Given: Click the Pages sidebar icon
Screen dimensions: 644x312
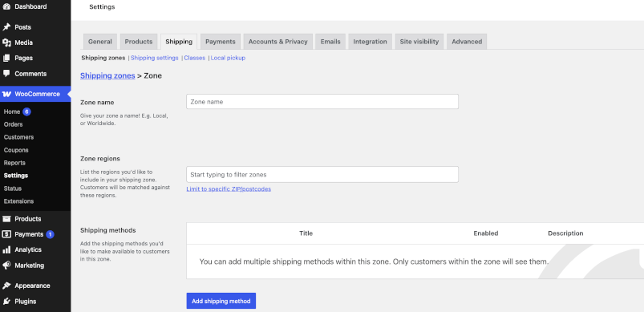Looking at the screenshot, I should click(x=6, y=59).
